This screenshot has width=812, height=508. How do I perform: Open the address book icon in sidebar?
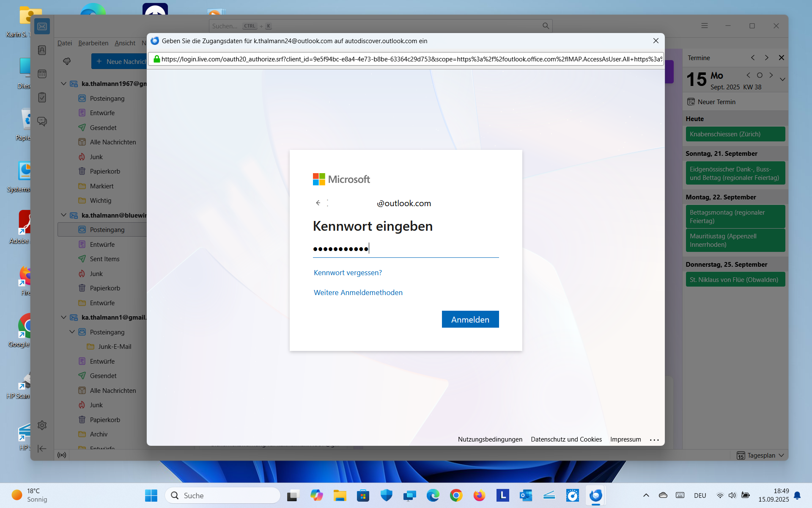42,50
